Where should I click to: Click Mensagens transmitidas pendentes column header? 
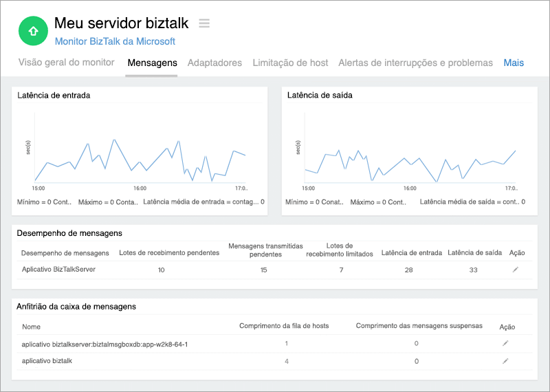[265, 250]
